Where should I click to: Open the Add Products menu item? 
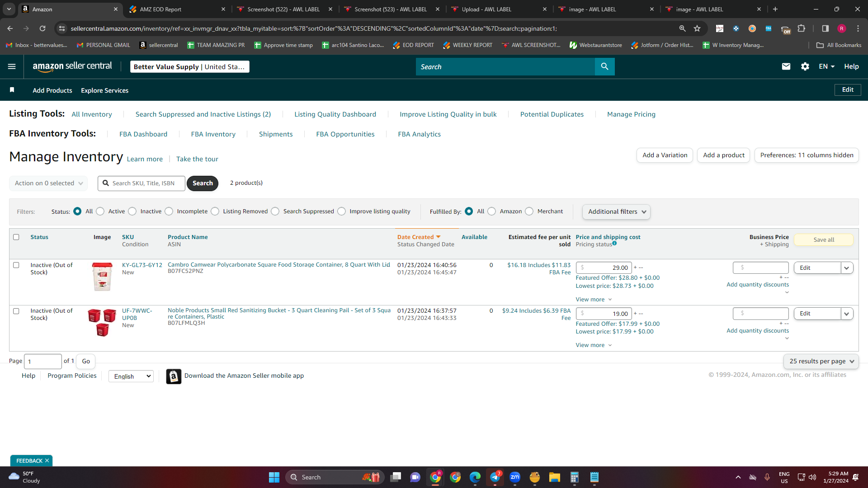[x=52, y=90]
